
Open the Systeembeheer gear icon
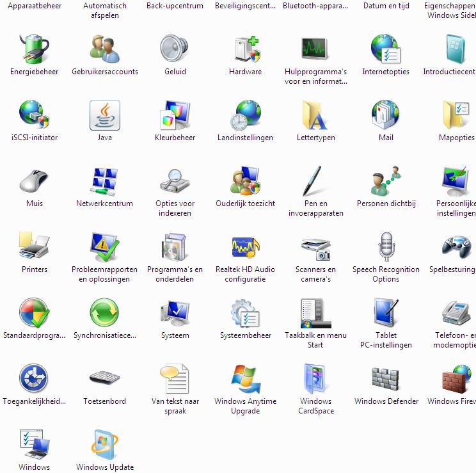(245, 312)
